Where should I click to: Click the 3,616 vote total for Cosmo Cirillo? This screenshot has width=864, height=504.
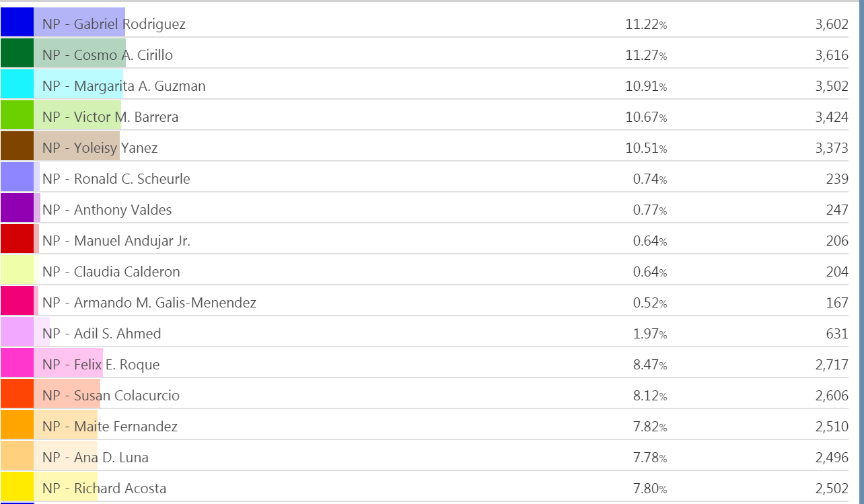[x=831, y=55]
